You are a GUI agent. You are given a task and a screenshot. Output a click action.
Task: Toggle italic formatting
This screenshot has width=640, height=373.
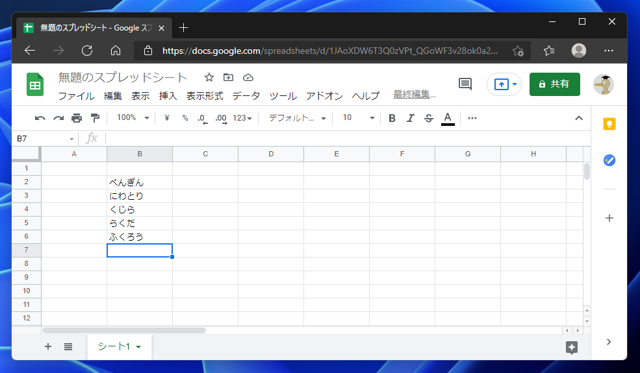point(410,118)
